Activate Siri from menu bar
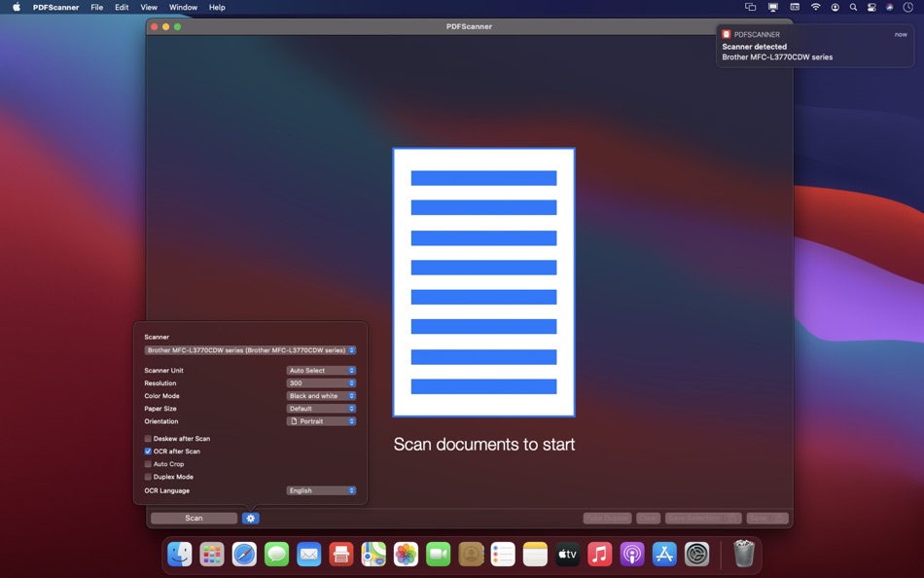Screen dimensions: 924x578 (x=890, y=7)
